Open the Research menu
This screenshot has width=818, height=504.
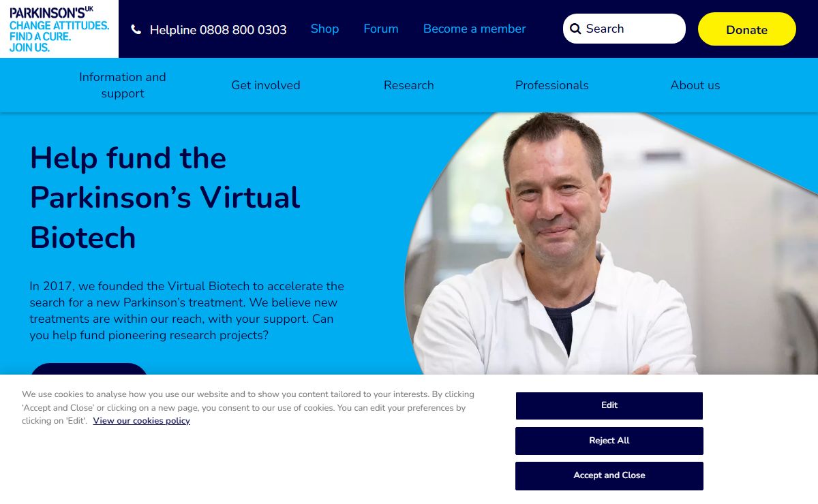pyautogui.click(x=409, y=85)
